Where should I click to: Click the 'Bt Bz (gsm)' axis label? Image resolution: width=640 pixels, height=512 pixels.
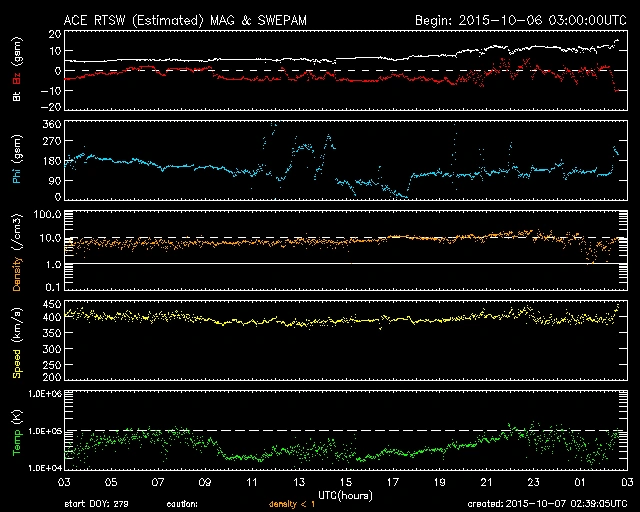[x=17, y=69]
